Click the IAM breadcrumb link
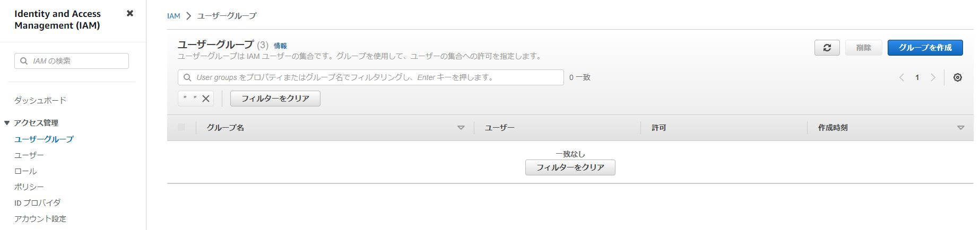 coord(174,16)
